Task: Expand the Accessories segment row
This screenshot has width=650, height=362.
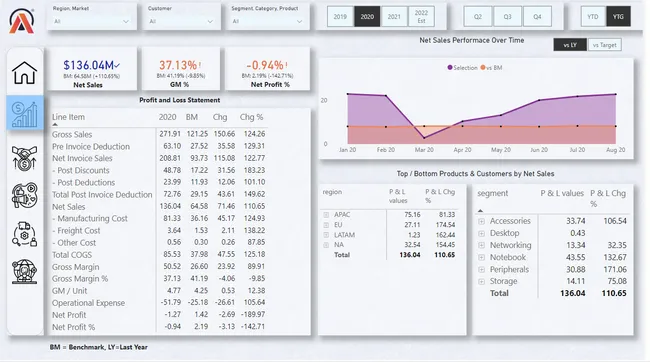Action: (x=481, y=221)
